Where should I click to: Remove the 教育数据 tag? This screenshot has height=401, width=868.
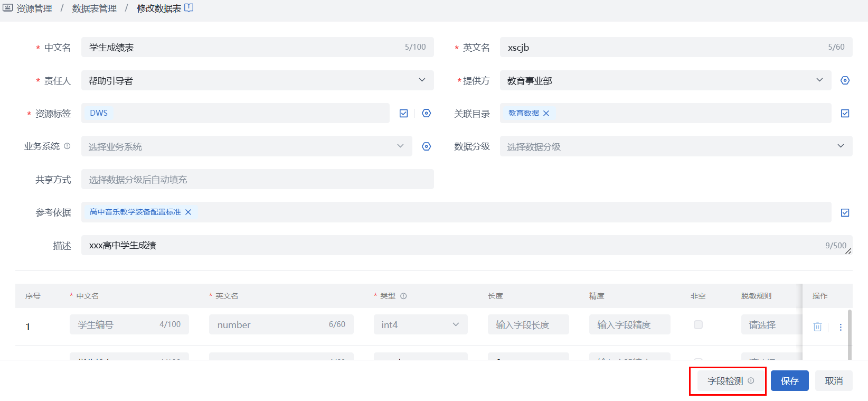pyautogui.click(x=546, y=113)
